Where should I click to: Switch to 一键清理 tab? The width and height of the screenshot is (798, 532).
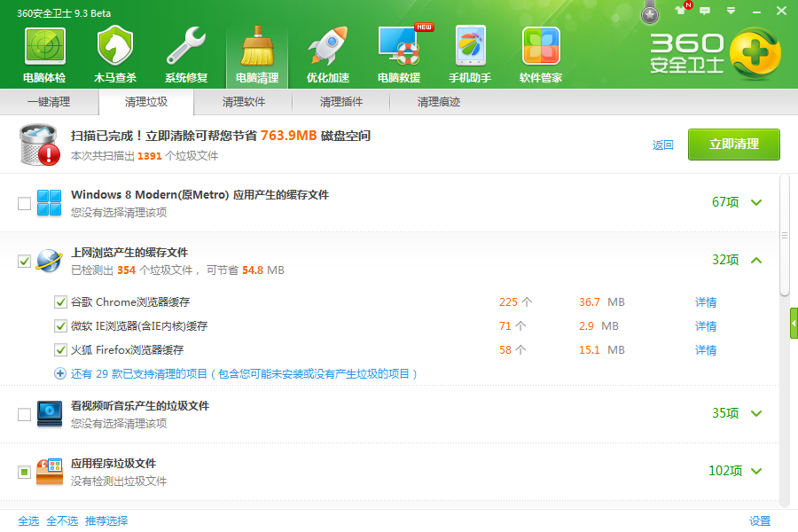click(x=49, y=102)
